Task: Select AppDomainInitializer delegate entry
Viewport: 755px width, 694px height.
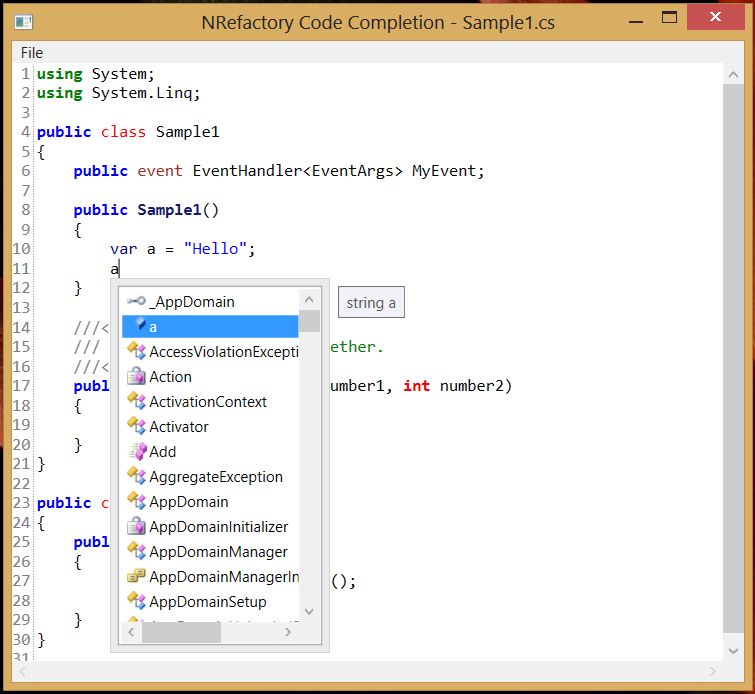Action: [x=210, y=527]
